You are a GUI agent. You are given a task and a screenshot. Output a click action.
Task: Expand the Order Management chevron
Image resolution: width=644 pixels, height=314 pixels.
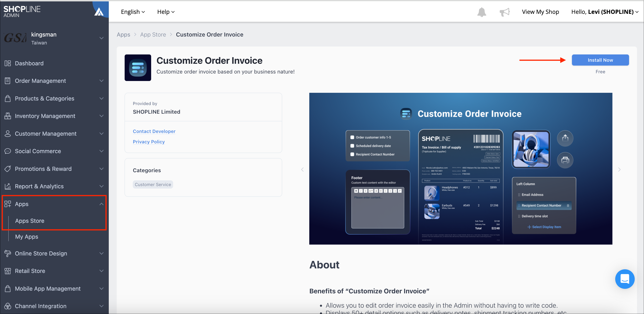click(x=102, y=81)
